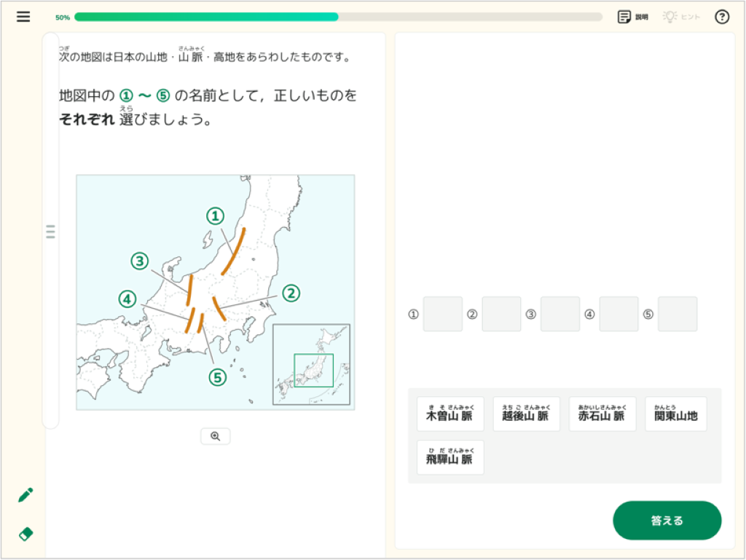Pick the 越後山脈 answer card
This screenshot has height=560, width=746.
(x=526, y=414)
